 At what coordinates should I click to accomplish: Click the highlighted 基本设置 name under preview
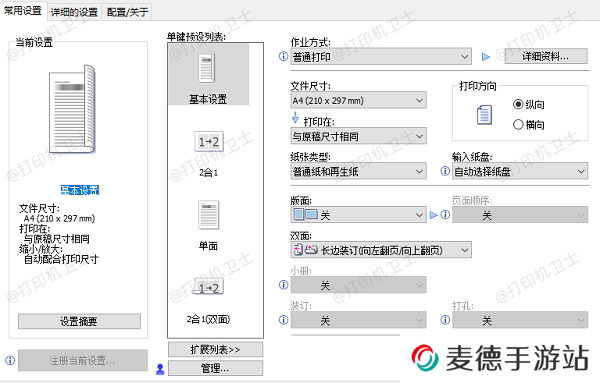(80, 190)
